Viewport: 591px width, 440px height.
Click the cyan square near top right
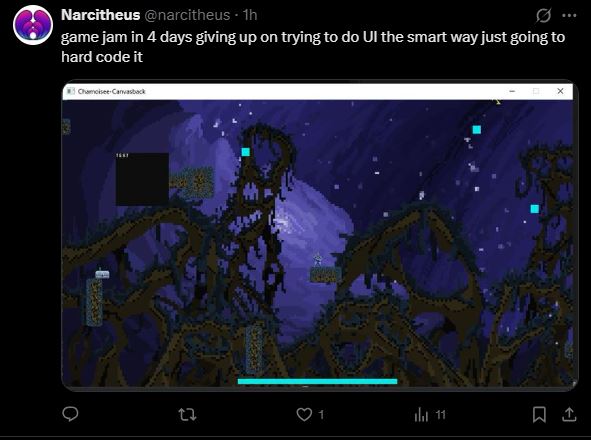click(477, 130)
